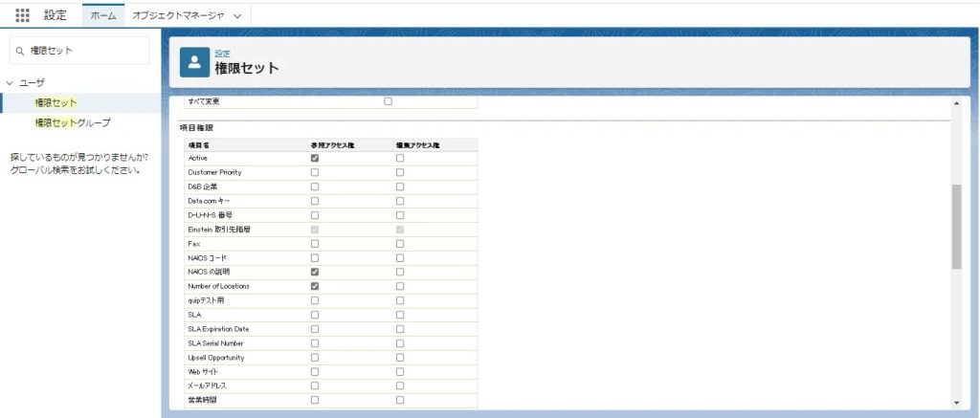This screenshot has width=980, height=418.
Task: Check edit access for 営業時間
Action: pyautogui.click(x=400, y=400)
